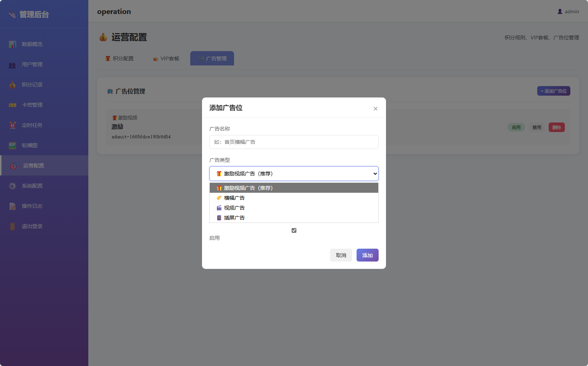The width and height of the screenshot is (588, 366).
Task: Click the 用户管理 users icon
Action: pos(13,65)
